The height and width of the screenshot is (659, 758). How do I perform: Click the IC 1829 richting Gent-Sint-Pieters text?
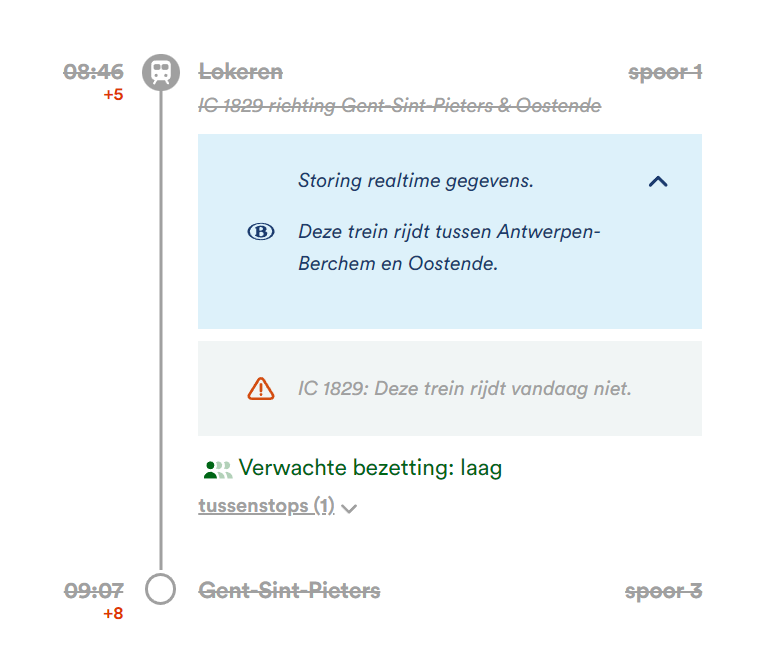[400, 105]
